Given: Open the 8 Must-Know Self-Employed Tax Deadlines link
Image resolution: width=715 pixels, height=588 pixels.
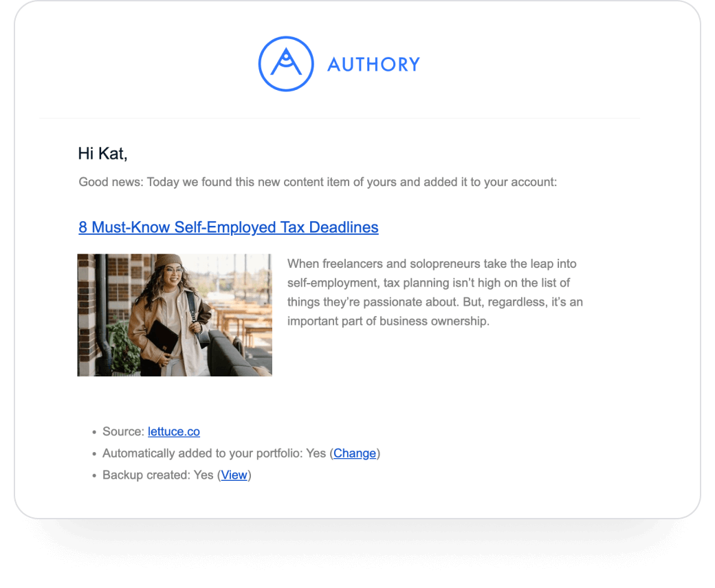Looking at the screenshot, I should click(x=228, y=227).
